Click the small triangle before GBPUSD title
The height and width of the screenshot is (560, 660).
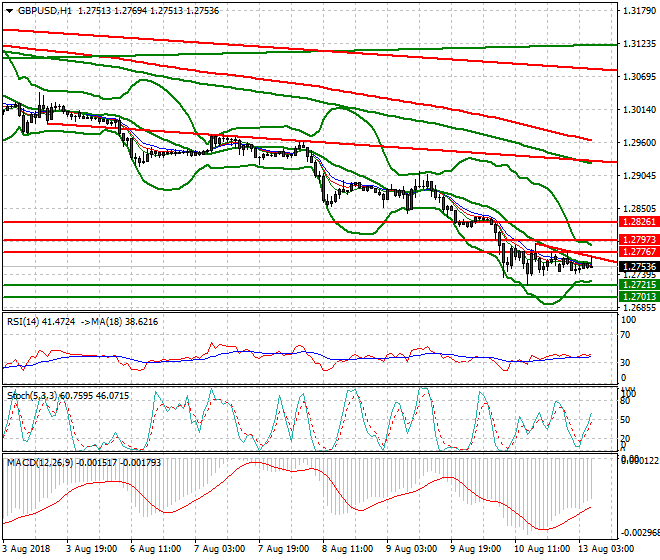(7, 9)
